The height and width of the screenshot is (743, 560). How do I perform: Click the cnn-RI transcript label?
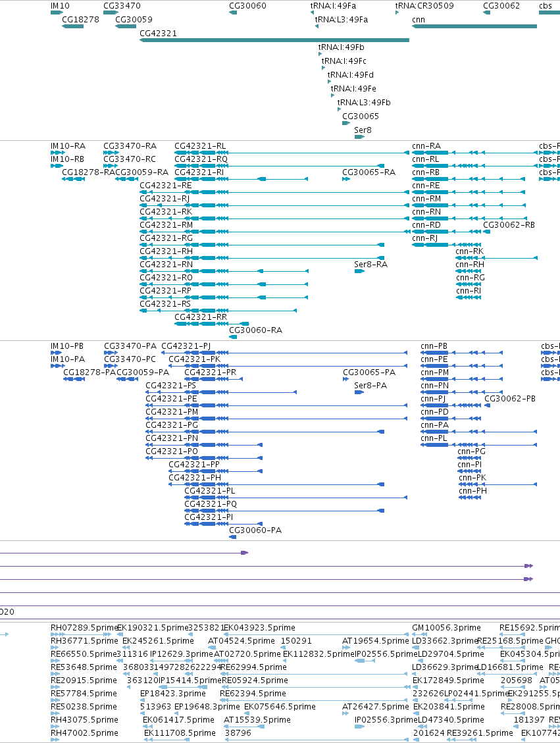pos(468,290)
